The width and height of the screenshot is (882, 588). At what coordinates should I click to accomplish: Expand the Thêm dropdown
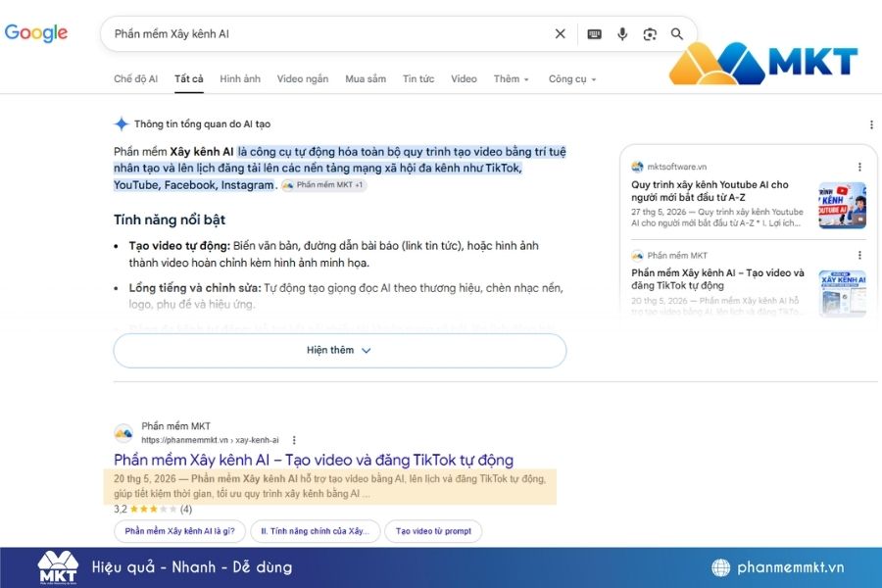[512, 78]
